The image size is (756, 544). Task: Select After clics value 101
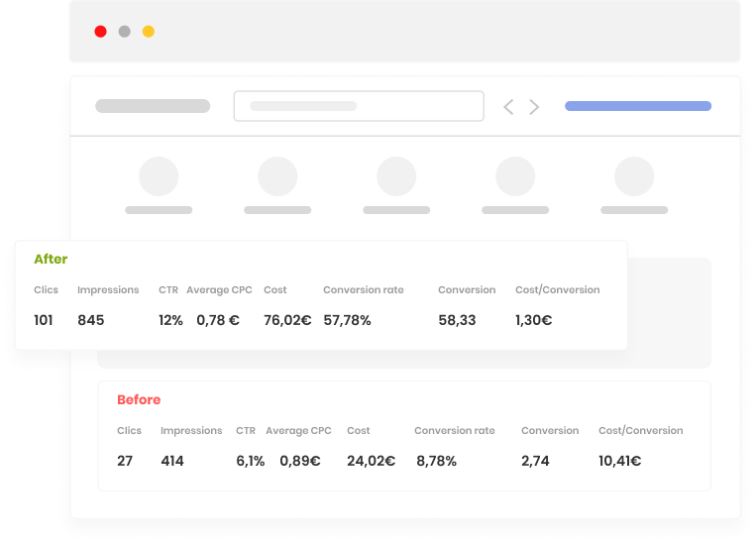(x=44, y=320)
